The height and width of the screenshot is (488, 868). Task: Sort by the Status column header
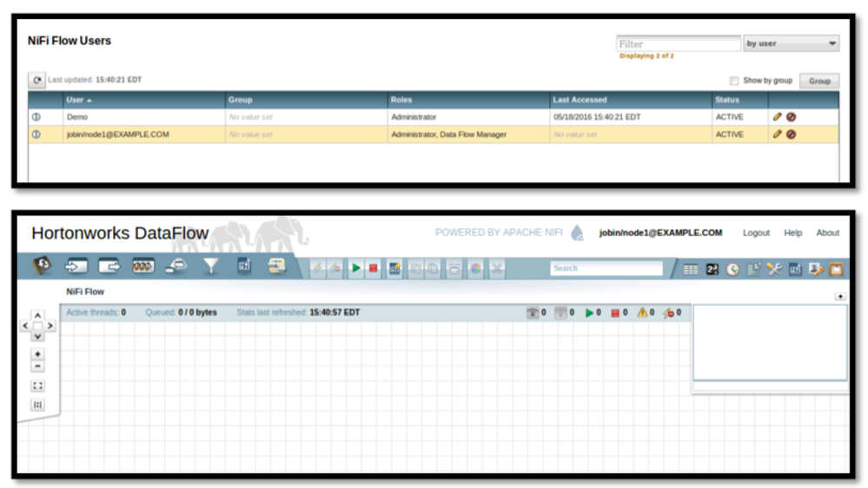(739, 100)
